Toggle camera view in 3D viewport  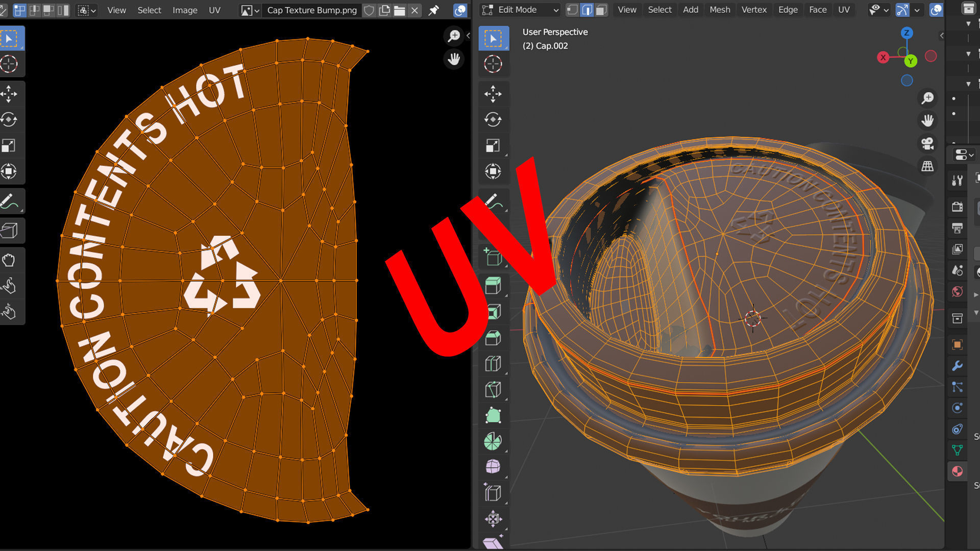tap(927, 144)
